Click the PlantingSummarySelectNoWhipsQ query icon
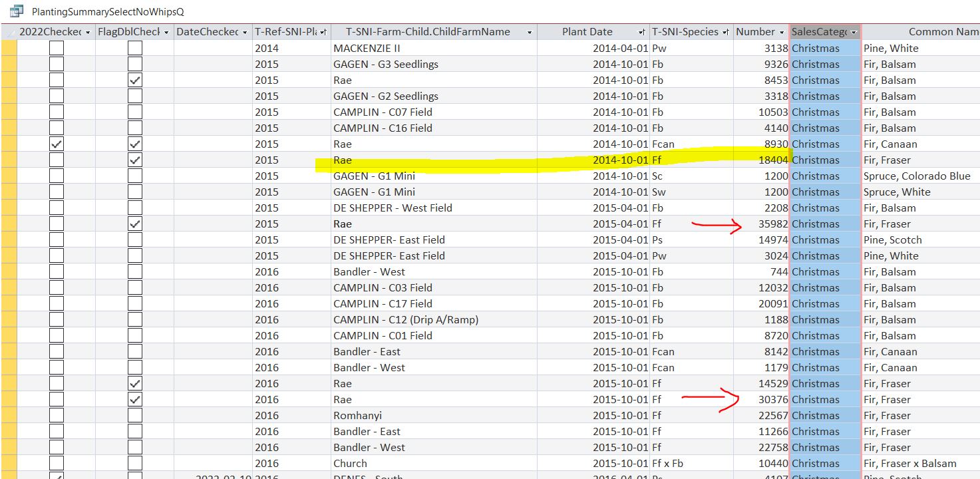Viewport: 980px width, 479px height. pyautogui.click(x=17, y=11)
